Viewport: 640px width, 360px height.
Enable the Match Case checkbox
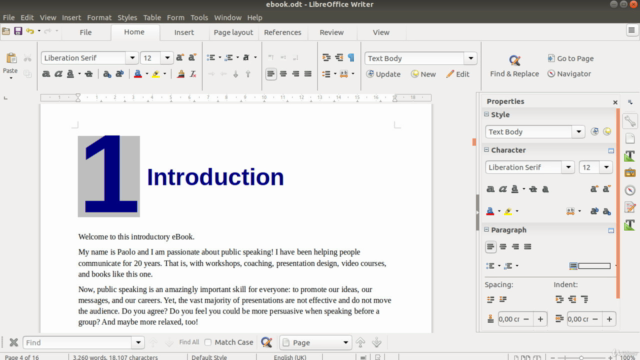[208, 342]
